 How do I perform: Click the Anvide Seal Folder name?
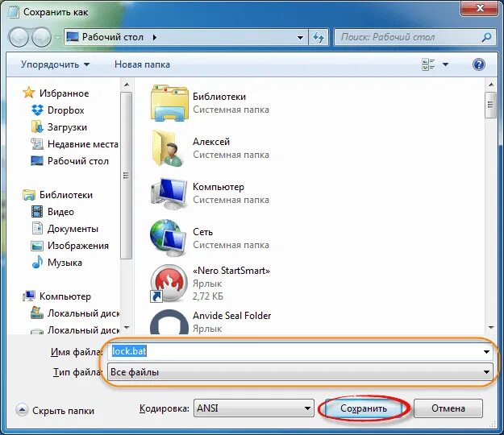point(231,316)
